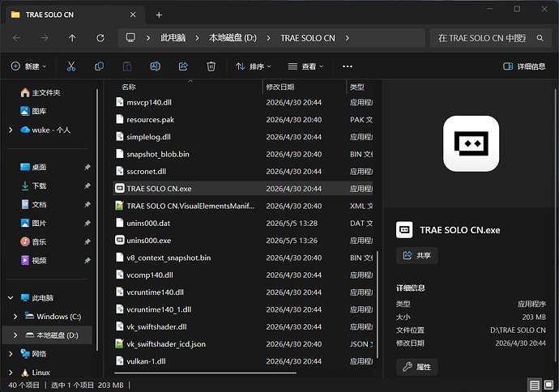Click the Paste clipboard icon
Viewport: 559px width, 392px height.
127,66
